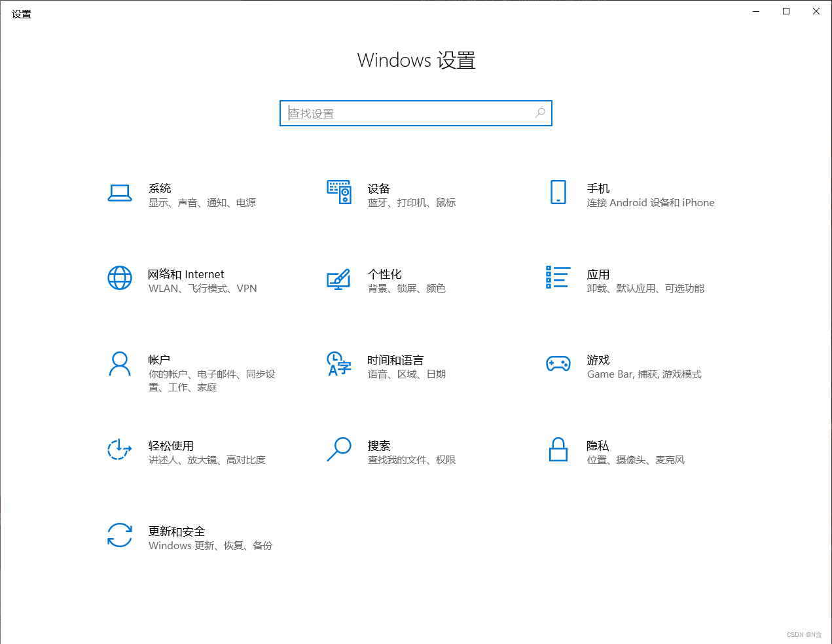The width and height of the screenshot is (832, 644).
Task: Go to the 轻松使用 label
Action: point(172,446)
